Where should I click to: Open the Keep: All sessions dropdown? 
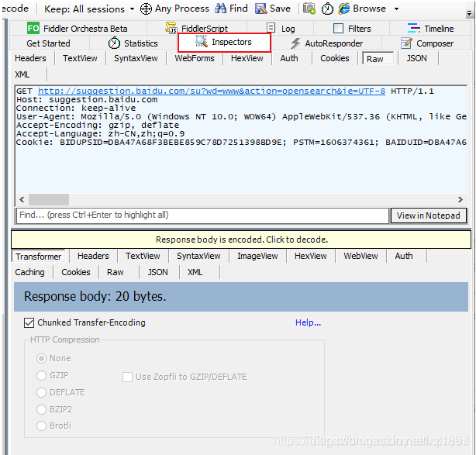[x=90, y=9]
